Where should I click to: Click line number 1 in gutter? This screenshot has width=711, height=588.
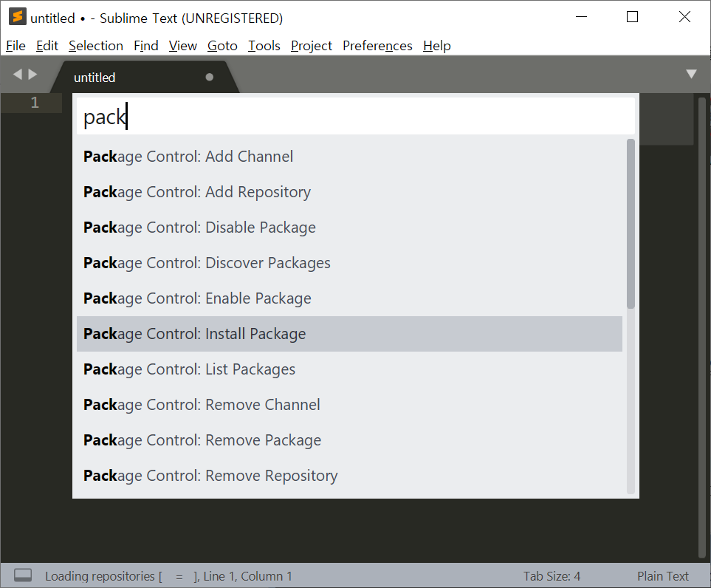click(35, 103)
